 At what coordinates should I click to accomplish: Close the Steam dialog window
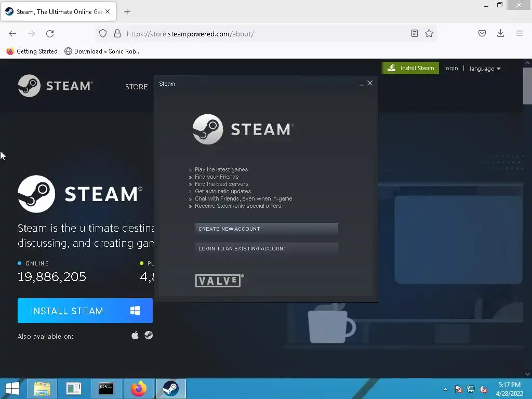tap(370, 83)
